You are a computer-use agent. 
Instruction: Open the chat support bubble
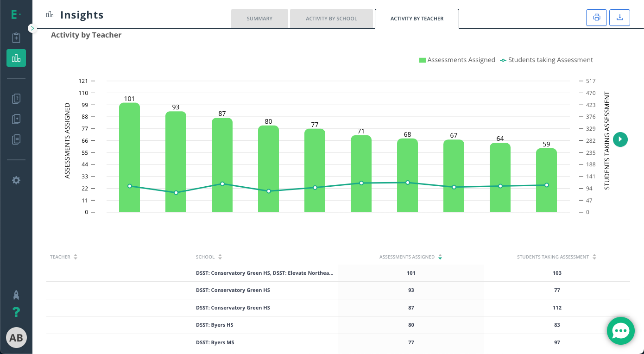point(620,331)
